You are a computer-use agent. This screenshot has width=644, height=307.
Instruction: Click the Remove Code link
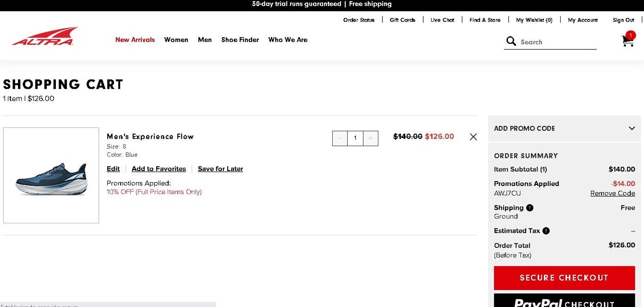612,194
